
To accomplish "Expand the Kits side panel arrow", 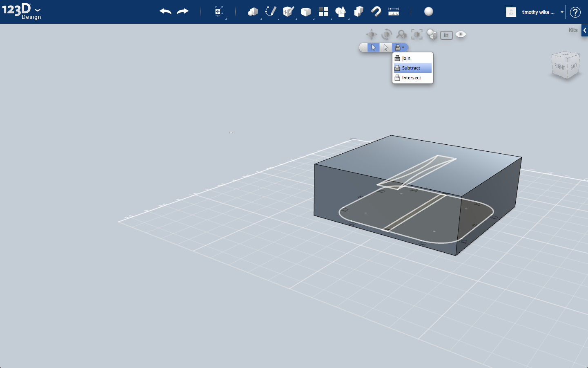I will click(x=585, y=30).
